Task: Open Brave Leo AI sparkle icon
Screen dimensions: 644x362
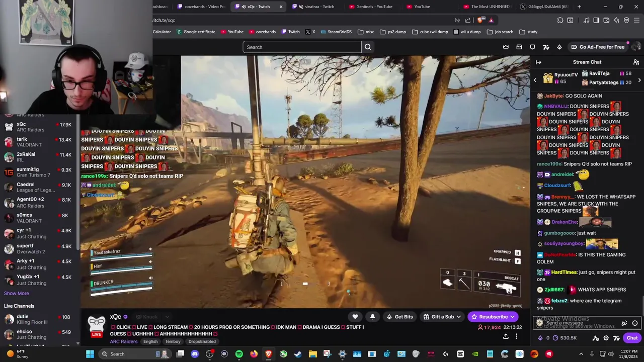Action: click(x=617, y=20)
